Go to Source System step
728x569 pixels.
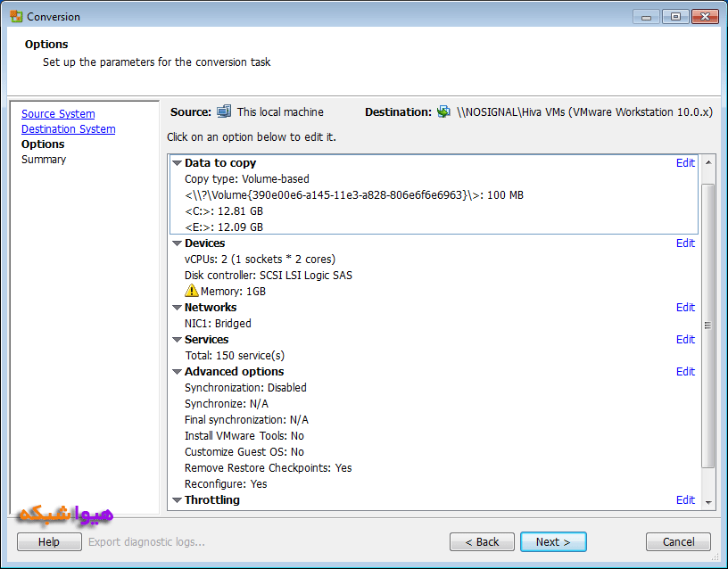(58, 113)
